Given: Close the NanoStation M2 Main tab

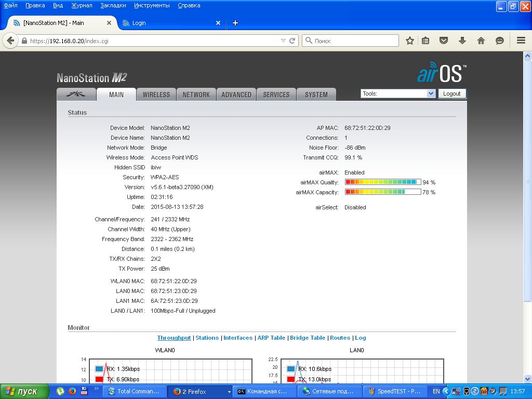Looking at the screenshot, I should [x=109, y=23].
